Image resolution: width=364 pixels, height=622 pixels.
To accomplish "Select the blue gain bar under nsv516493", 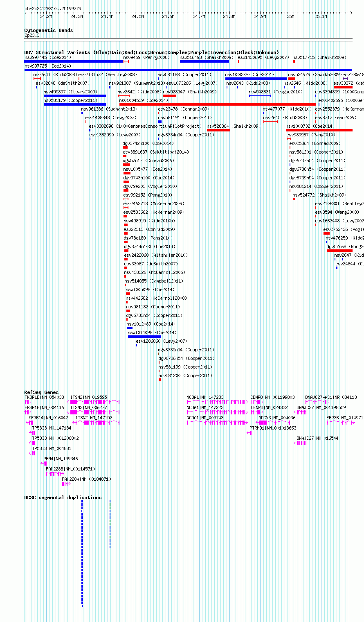I will [x=204, y=61].
